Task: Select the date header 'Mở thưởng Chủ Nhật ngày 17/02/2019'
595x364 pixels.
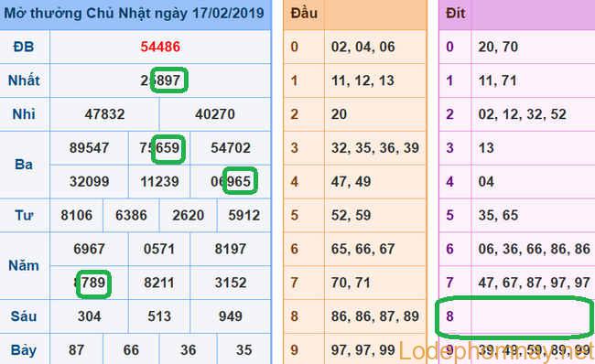Action: [x=134, y=14]
